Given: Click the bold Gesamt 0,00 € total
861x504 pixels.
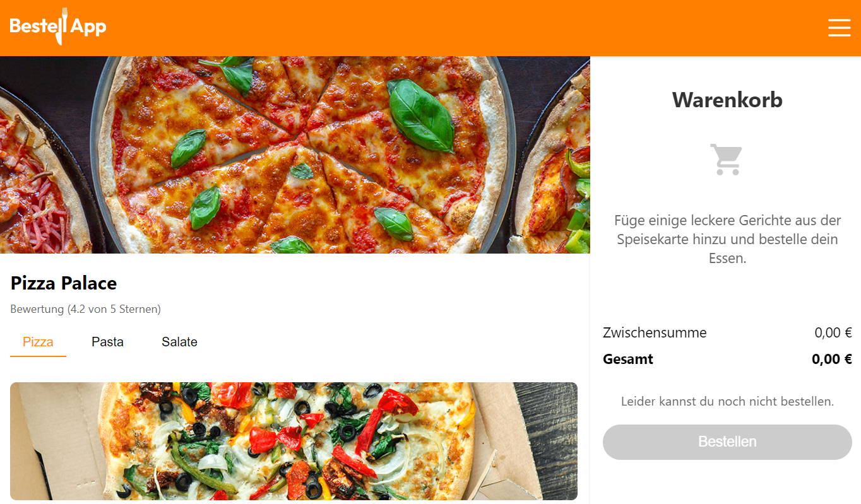Looking at the screenshot, I should pyautogui.click(x=832, y=359).
